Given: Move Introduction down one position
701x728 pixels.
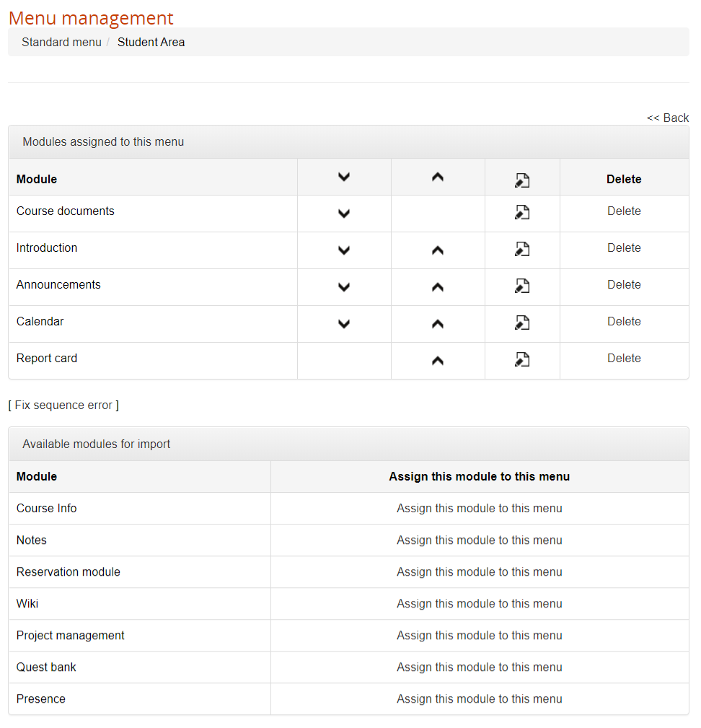Looking at the screenshot, I should [x=344, y=248].
